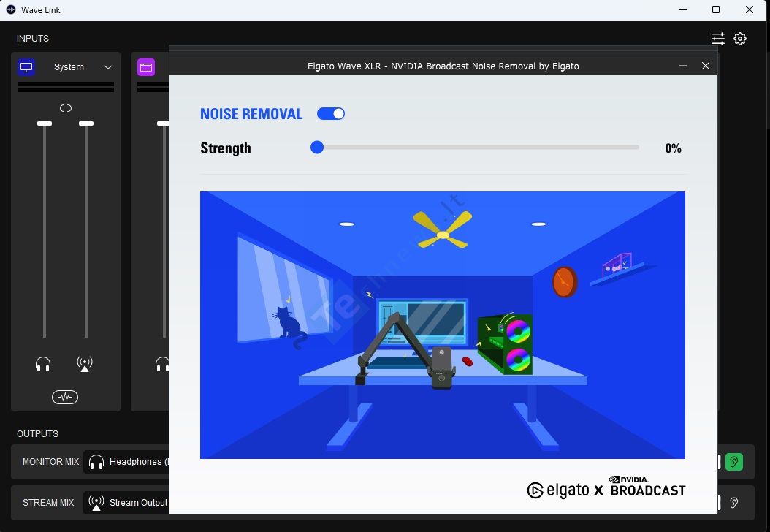Click the Wave Link app icon in the title bar
The image size is (770, 532).
(x=11, y=9)
